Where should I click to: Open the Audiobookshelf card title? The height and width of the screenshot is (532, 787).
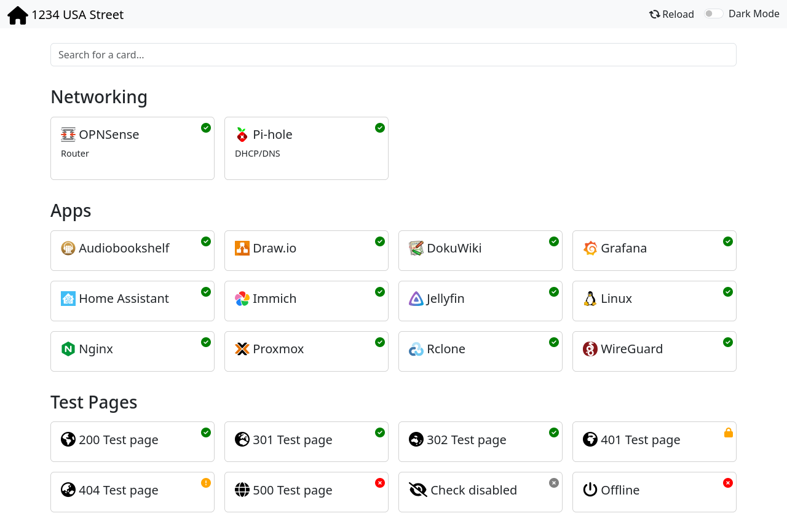point(124,248)
